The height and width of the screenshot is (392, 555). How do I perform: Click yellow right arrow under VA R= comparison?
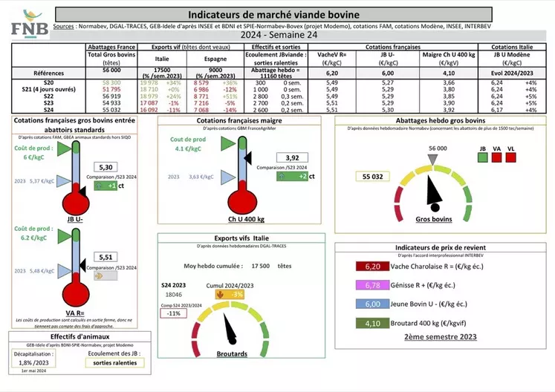pos(99,276)
